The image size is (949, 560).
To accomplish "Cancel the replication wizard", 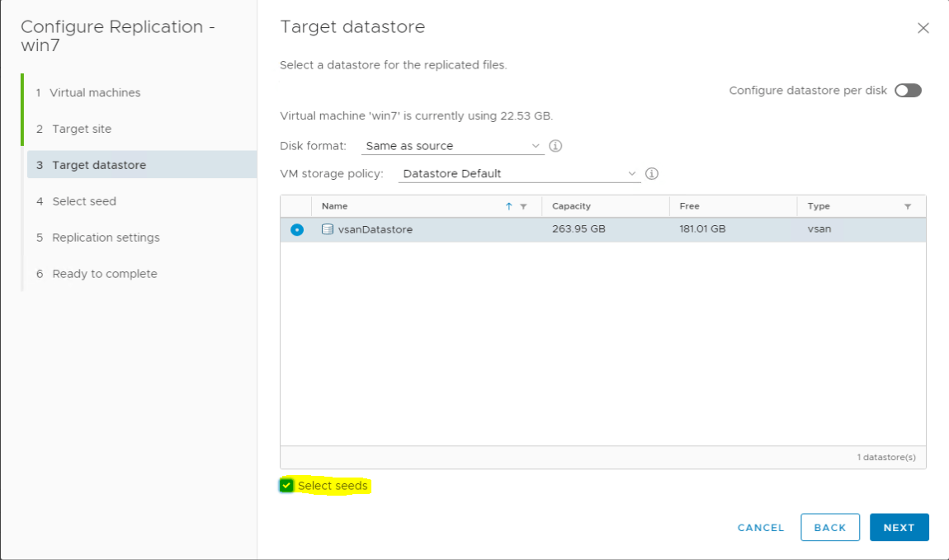I will pos(761,528).
